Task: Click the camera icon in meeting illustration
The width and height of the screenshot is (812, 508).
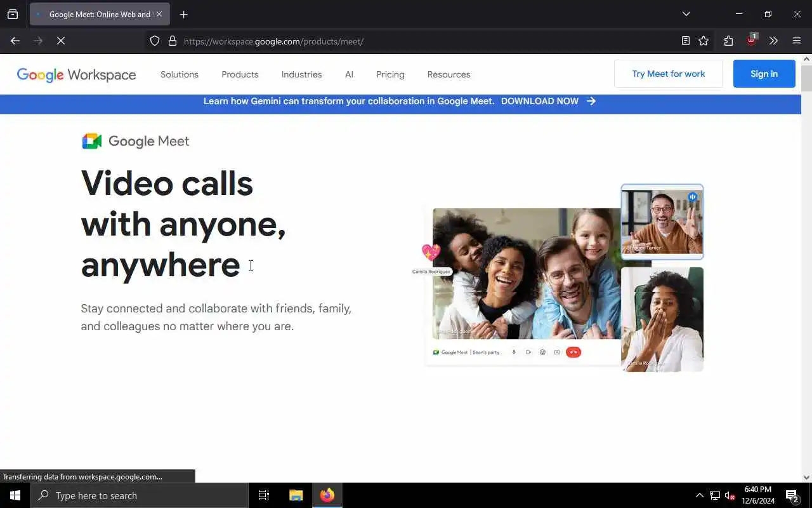Action: tap(528, 352)
